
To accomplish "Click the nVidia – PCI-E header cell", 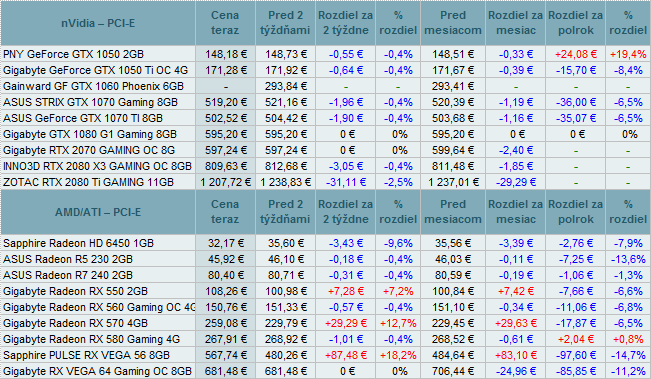I will (x=98, y=23).
